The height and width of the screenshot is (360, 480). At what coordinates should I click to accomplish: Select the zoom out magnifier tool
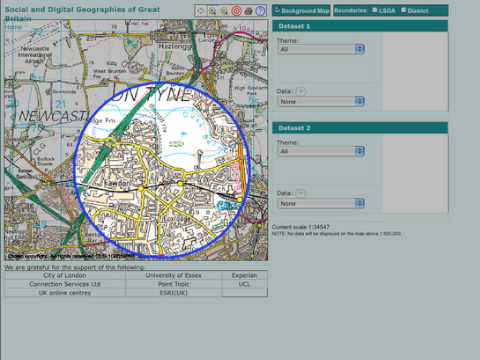[x=224, y=11]
